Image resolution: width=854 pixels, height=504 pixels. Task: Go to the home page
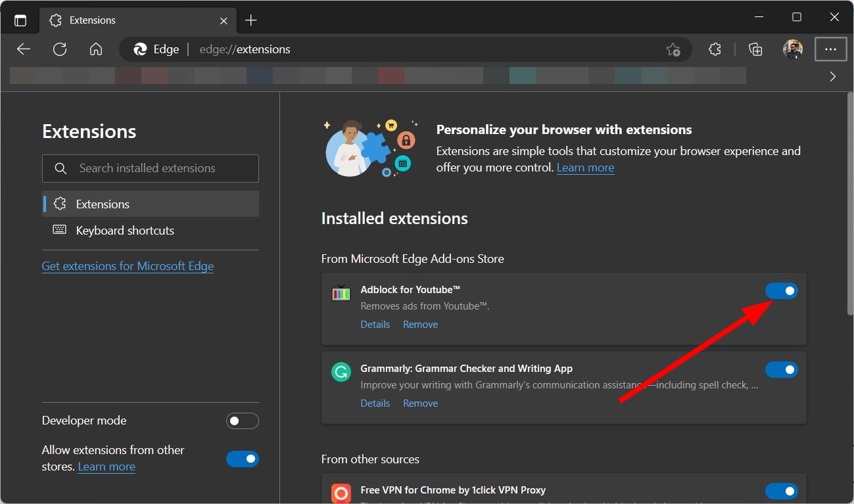click(96, 49)
